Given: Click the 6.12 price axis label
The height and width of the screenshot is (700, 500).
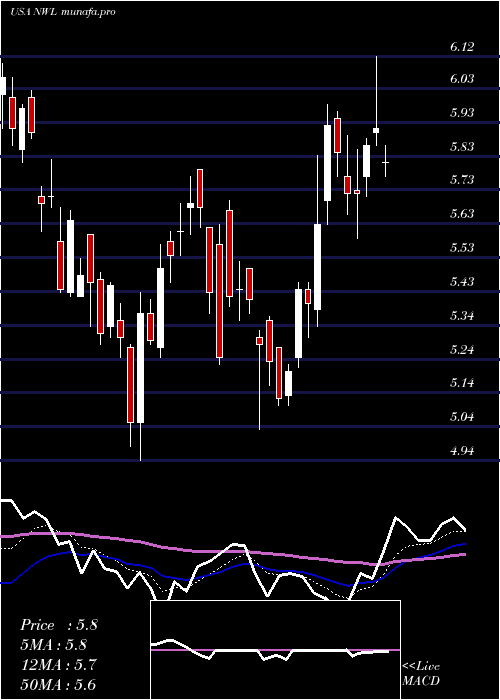Looking at the screenshot, I should tap(462, 46).
